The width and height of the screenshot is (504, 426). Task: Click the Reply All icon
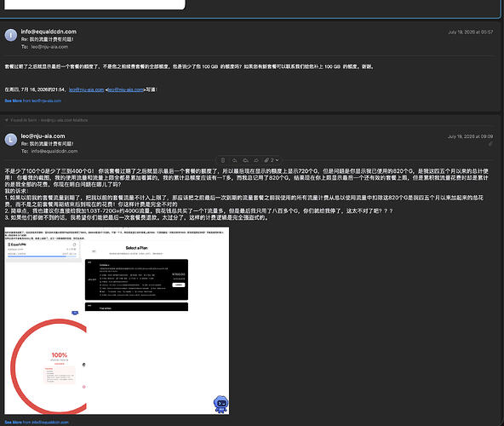click(245, 160)
